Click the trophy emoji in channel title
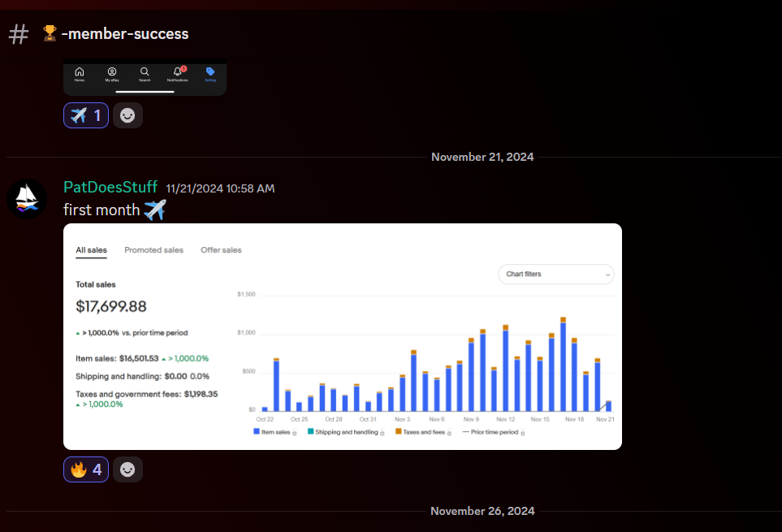782x532 pixels. [50, 33]
